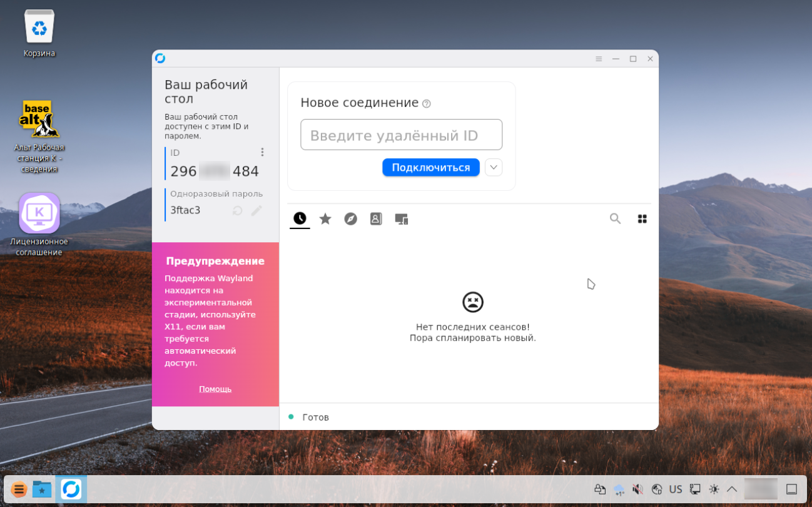Browse discovered peers via compass icon

350,218
